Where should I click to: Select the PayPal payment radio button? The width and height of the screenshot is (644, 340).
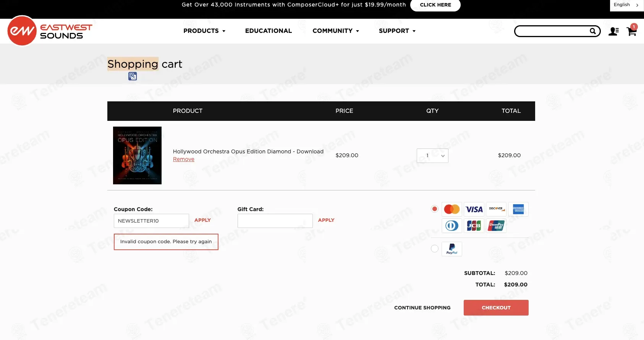pos(435,249)
